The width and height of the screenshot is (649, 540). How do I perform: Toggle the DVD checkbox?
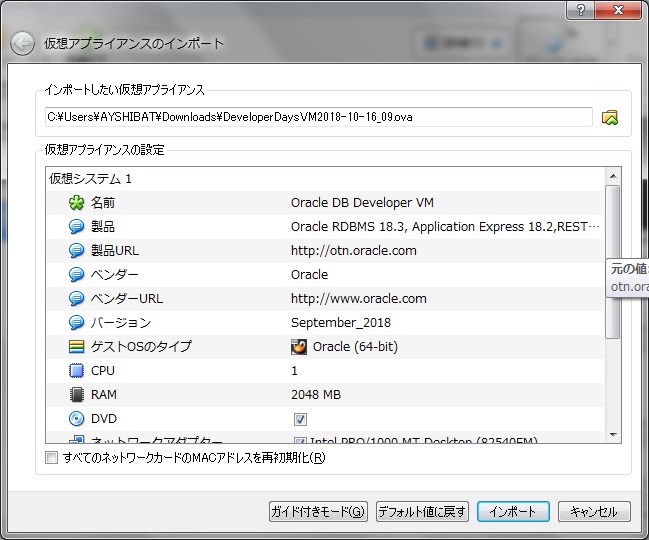[x=300, y=419]
